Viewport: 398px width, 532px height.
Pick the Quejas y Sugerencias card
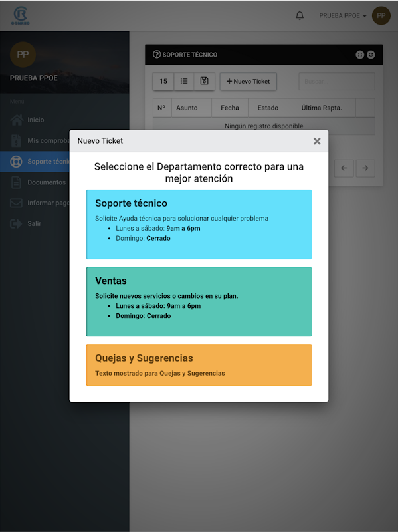199,365
